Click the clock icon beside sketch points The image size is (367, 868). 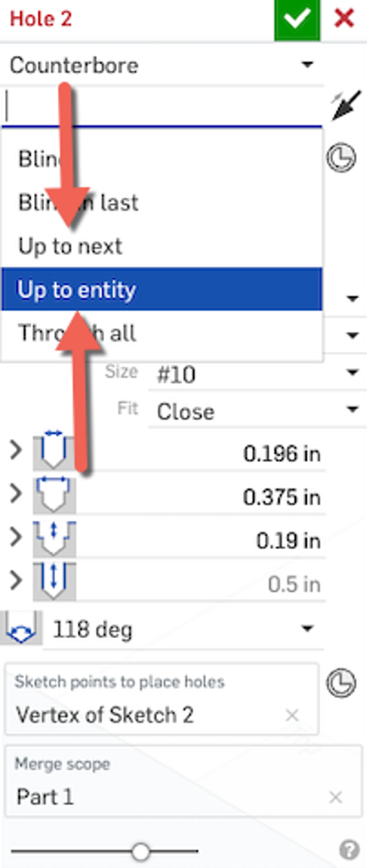(x=341, y=683)
